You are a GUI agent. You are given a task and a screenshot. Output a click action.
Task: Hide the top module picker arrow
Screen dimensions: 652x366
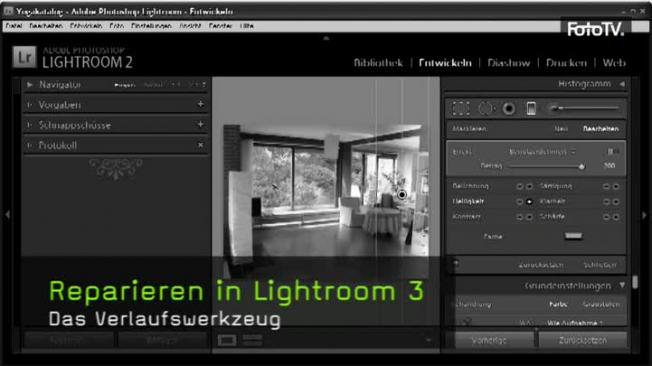click(x=326, y=38)
